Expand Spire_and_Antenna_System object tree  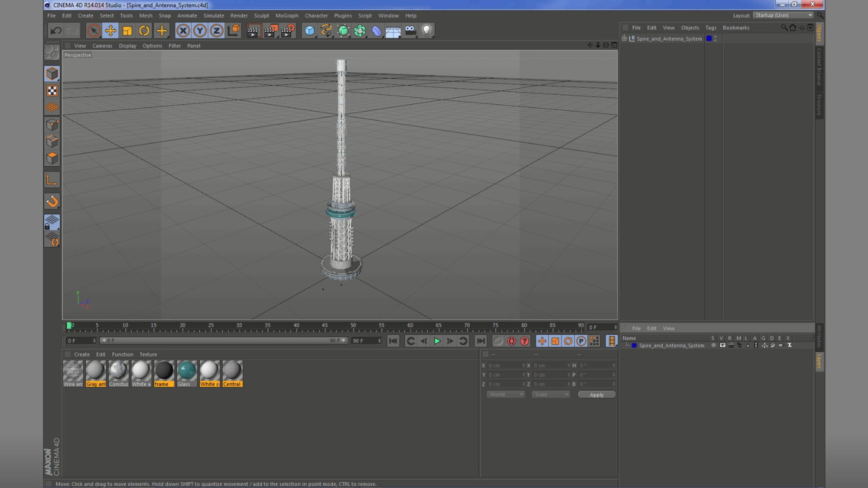pos(624,39)
